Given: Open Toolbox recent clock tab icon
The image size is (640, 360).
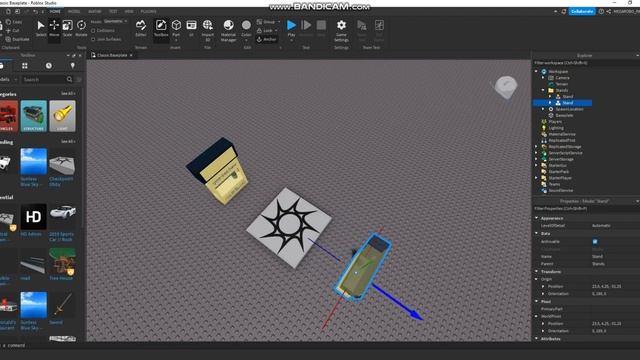Looking at the screenshot, I should click(49, 66).
